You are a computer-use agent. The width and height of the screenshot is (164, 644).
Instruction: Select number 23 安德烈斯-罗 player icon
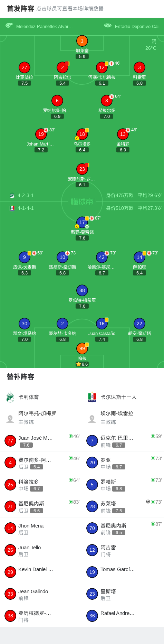(x=82, y=169)
